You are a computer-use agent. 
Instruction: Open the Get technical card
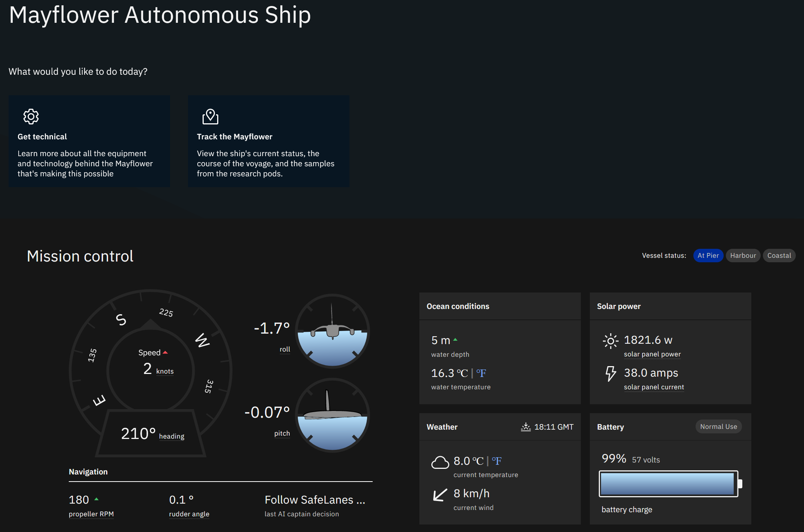coord(89,141)
